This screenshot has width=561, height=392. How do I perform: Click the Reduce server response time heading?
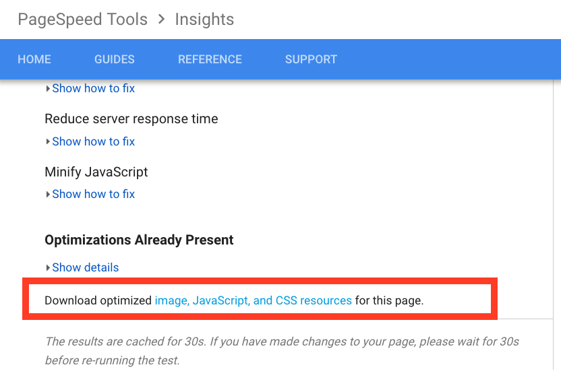coord(131,119)
